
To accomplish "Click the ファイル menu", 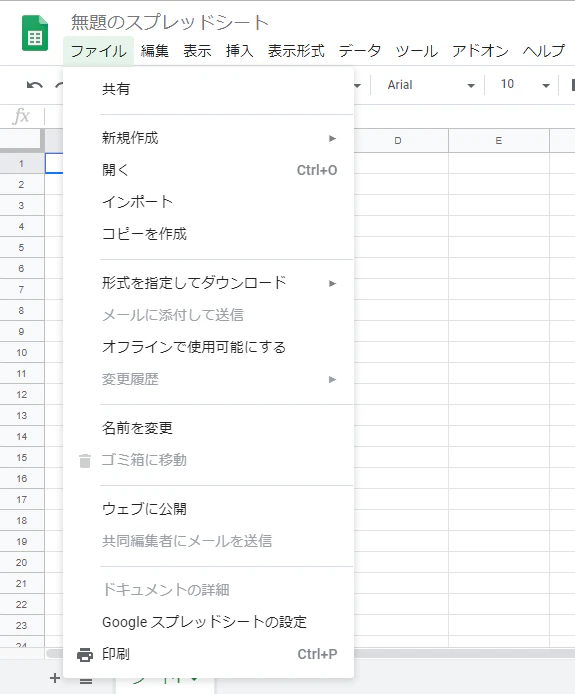I will coord(98,51).
